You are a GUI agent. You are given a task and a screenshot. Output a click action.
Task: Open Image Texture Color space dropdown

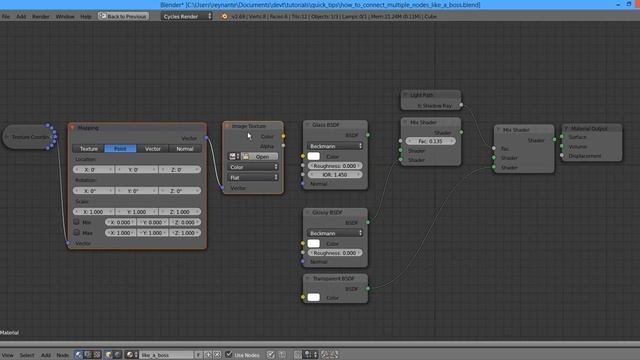pos(253,167)
